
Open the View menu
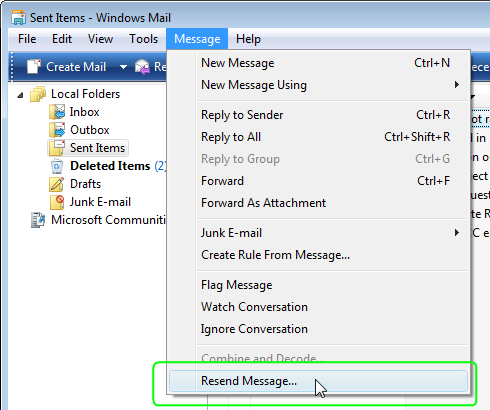[x=100, y=39]
